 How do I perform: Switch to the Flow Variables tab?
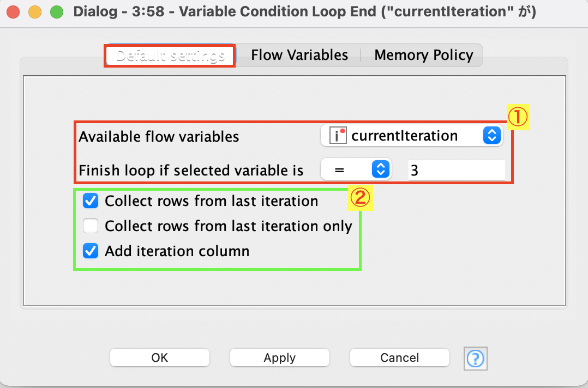point(299,54)
